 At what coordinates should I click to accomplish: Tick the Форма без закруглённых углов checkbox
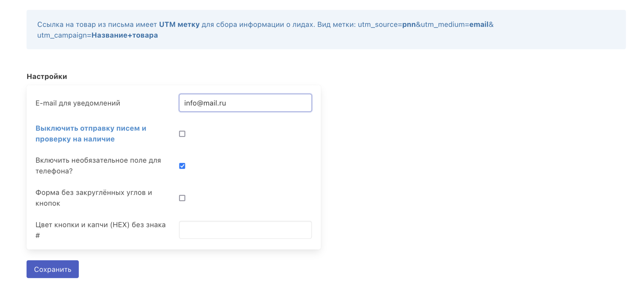pyautogui.click(x=182, y=198)
